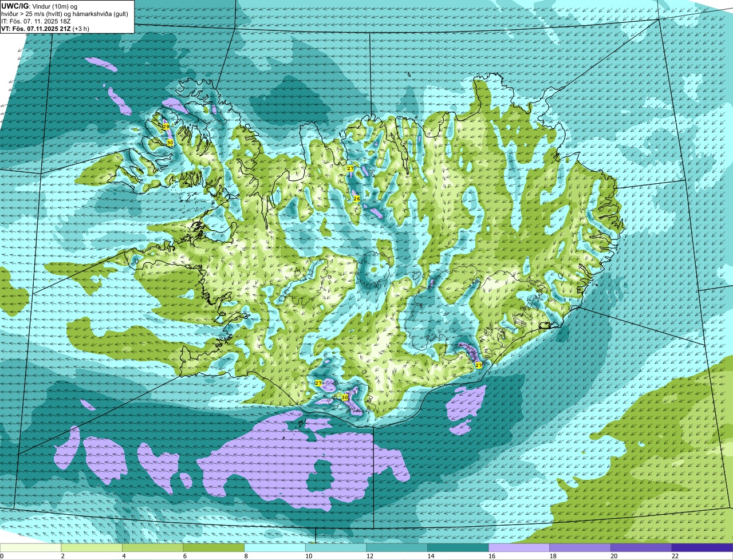
Task: Click the '27' gust label just above the '26' label
Action: [x=350, y=169]
